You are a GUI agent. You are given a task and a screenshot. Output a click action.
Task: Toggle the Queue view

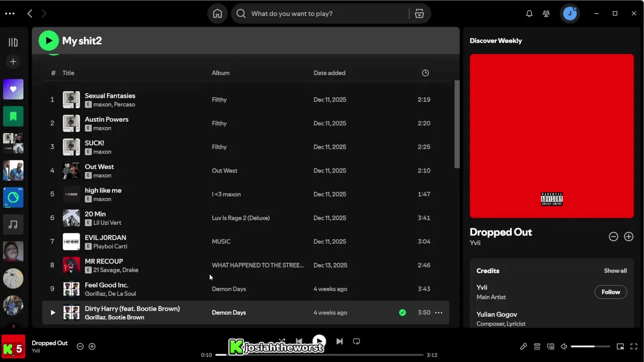(537, 346)
